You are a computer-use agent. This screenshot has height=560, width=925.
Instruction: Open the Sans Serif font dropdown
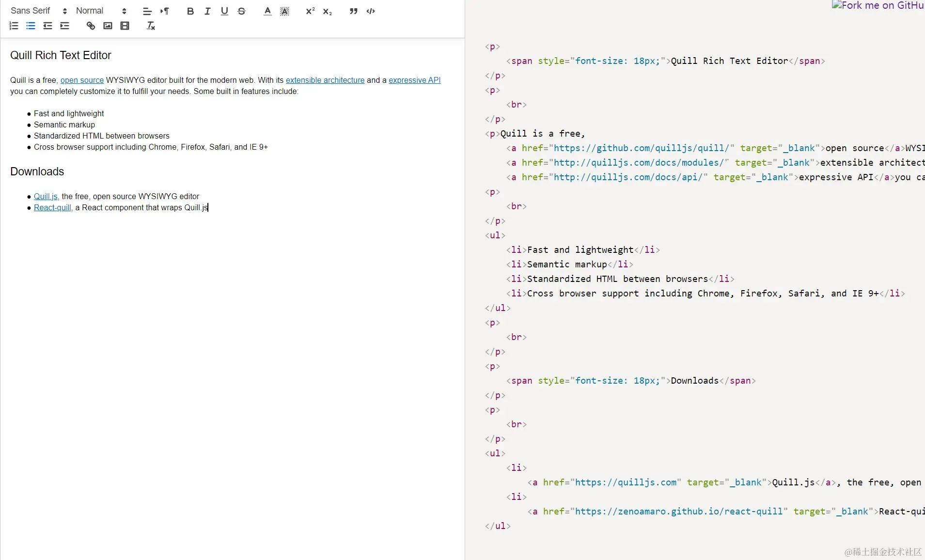tap(39, 11)
